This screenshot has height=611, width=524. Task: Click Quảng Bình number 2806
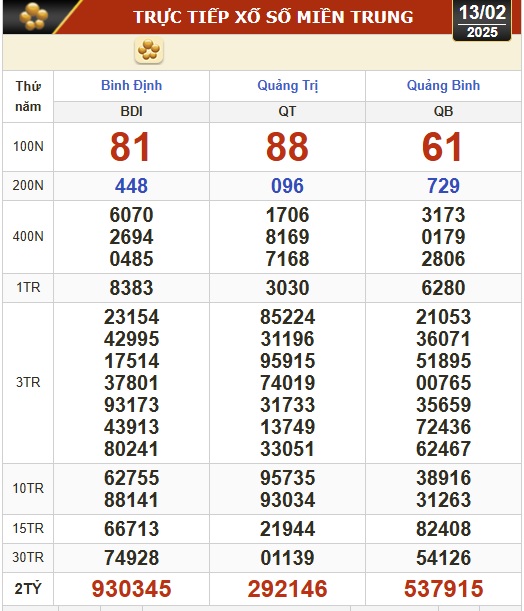(x=443, y=259)
